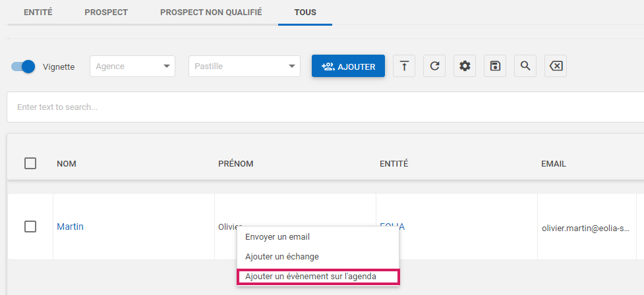
Task: Open the PROSPECT tab
Action: point(106,13)
